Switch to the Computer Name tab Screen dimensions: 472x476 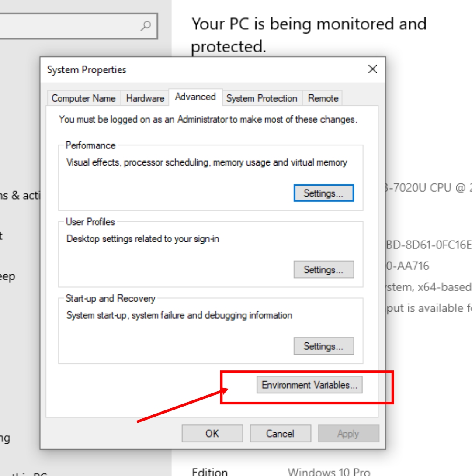83,98
